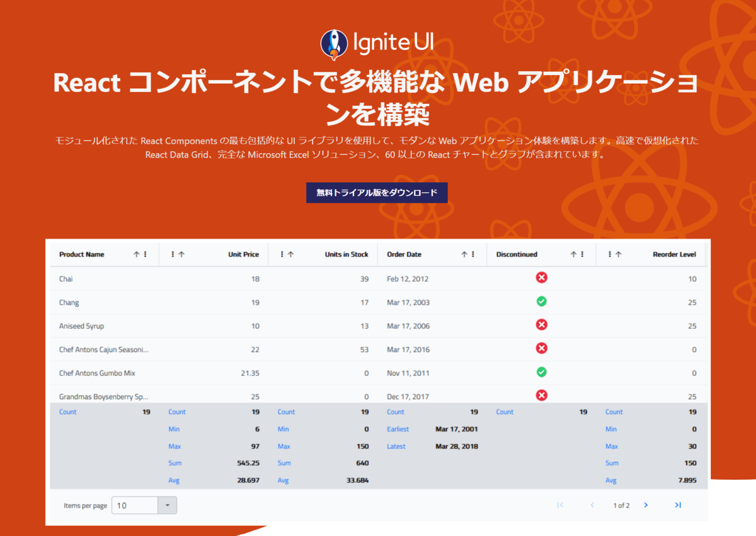Image resolution: width=756 pixels, height=536 pixels.
Task: Open Order Date column more-options menu
Action: click(473, 254)
